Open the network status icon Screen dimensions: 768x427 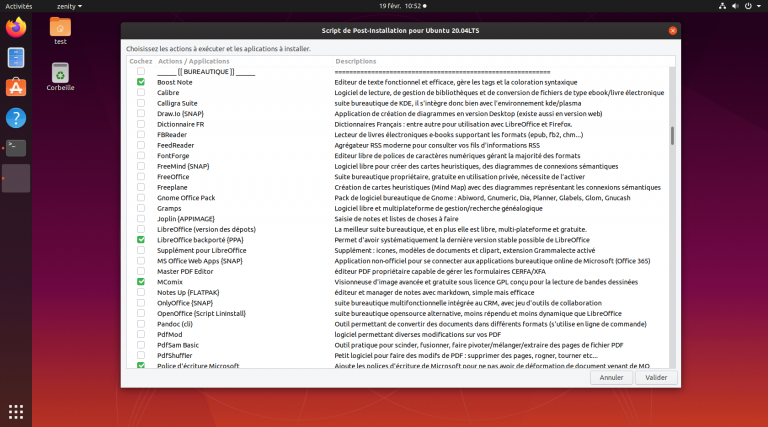[x=722, y=6]
